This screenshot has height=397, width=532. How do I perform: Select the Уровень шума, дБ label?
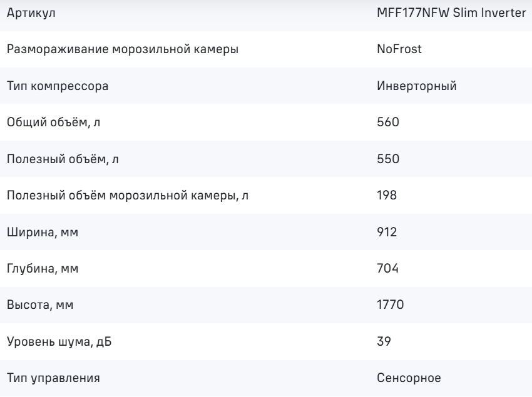[x=59, y=341]
